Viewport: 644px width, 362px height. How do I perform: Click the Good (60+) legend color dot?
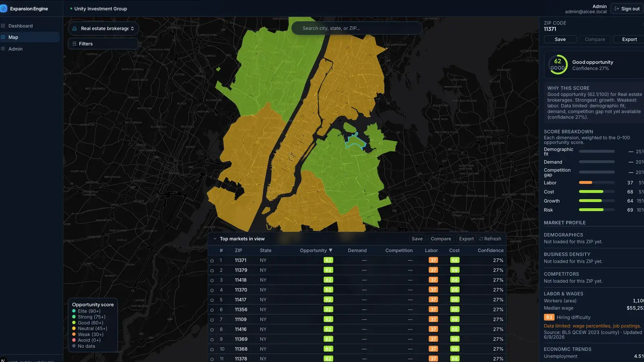[x=74, y=323]
